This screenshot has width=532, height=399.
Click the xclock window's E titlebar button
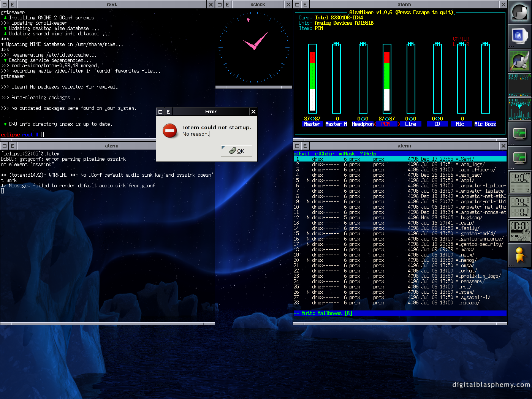coord(228,5)
